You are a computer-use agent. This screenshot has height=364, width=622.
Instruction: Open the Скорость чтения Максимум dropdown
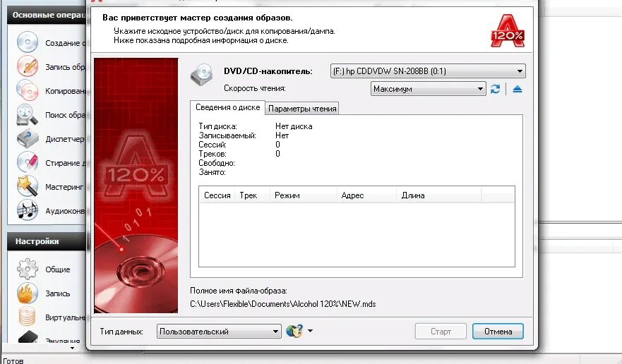click(x=428, y=89)
